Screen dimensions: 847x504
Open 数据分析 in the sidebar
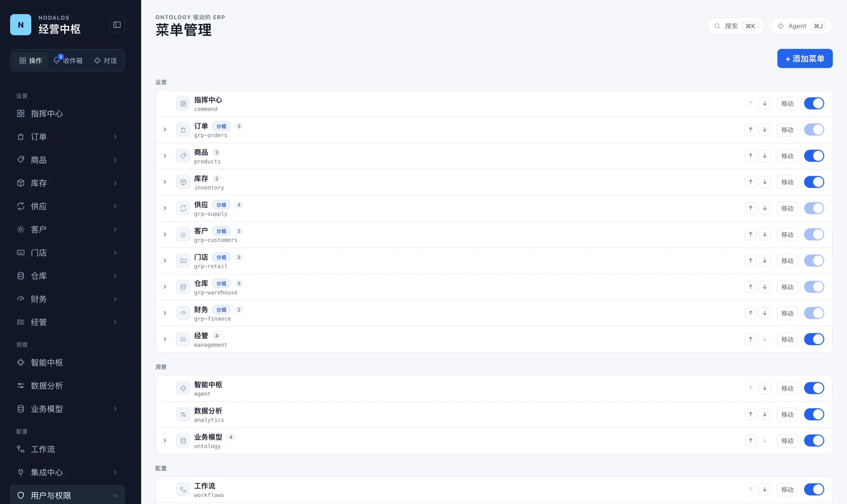67,385
